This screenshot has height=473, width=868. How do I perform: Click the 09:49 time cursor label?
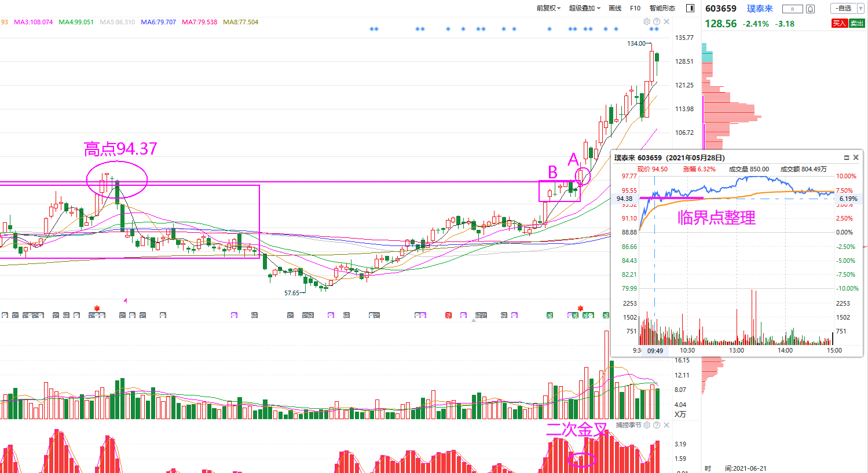tap(655, 351)
